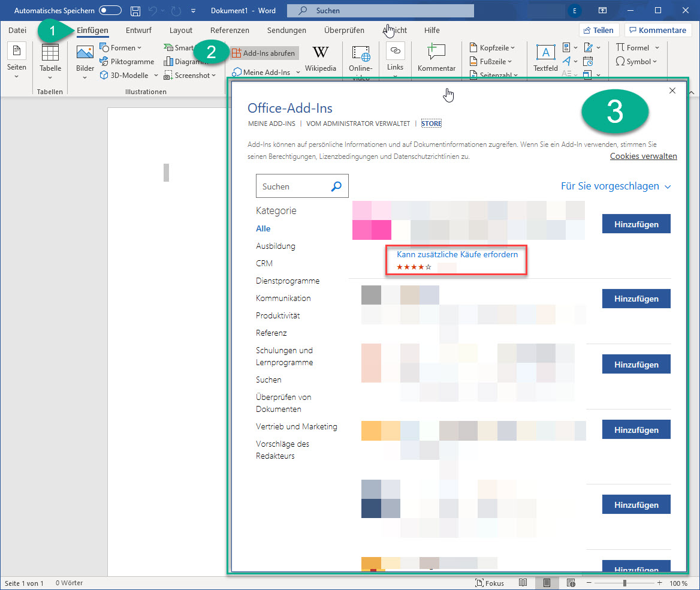The width and height of the screenshot is (700, 590).
Task: Click the Textfeld icon
Action: (545, 54)
